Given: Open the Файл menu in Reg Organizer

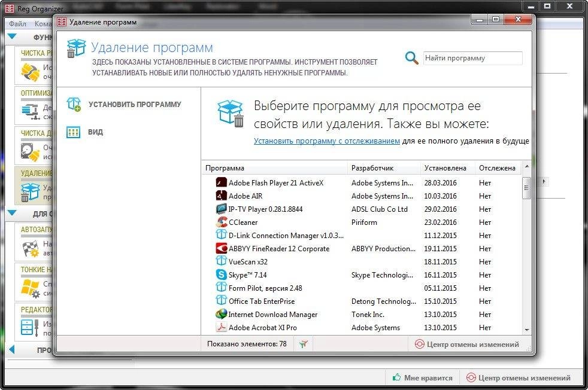Looking at the screenshot, I should coord(17,23).
